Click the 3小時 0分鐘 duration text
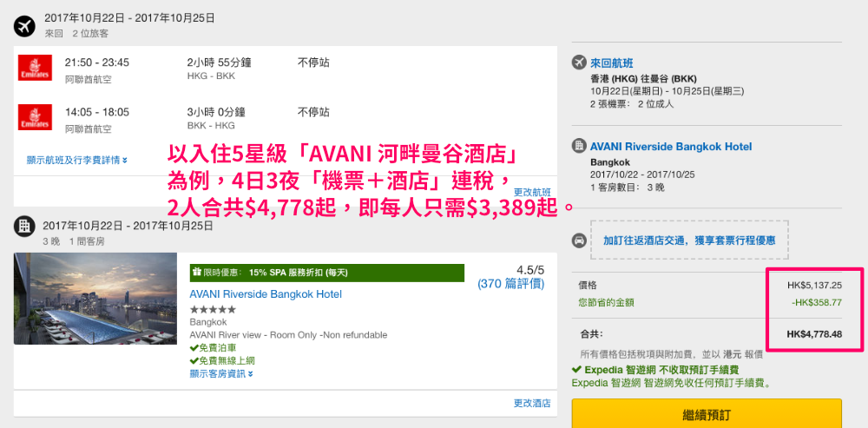Viewport: 868px width, 428px height. [x=216, y=112]
